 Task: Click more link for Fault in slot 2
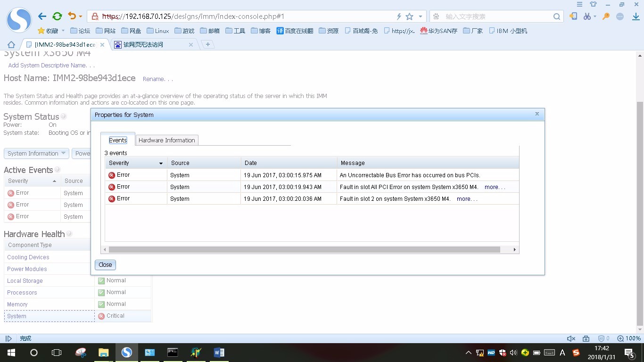pos(467,199)
